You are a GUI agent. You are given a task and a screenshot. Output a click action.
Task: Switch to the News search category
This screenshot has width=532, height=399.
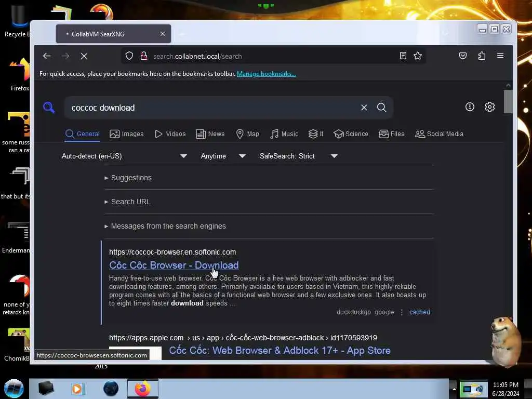coord(210,134)
